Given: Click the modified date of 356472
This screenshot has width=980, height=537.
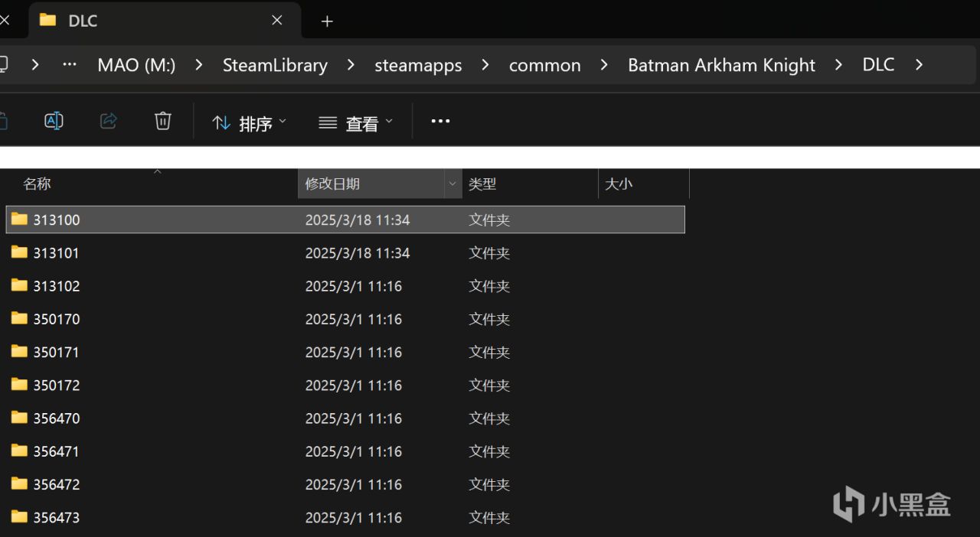Looking at the screenshot, I should point(354,484).
